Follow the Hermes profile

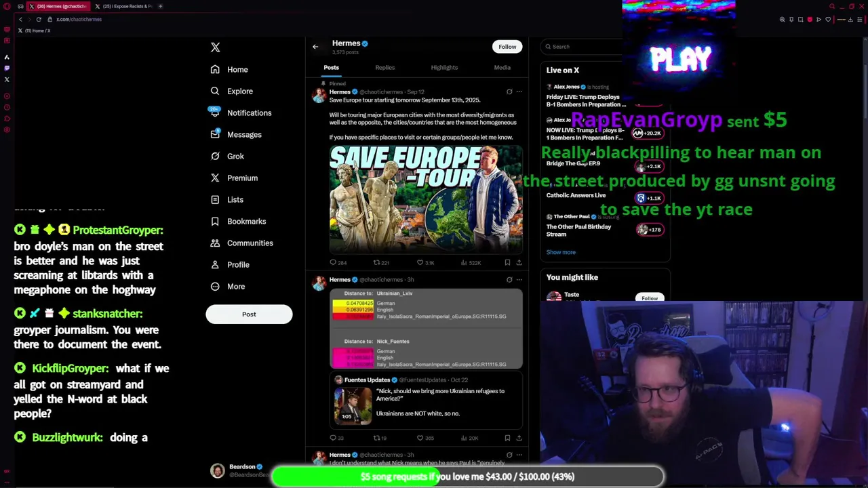pos(507,47)
